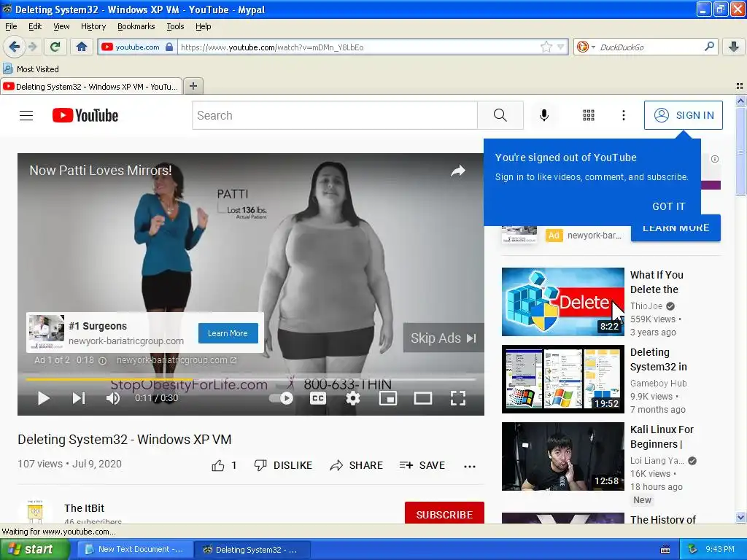Click the youtube.com site identity lock
The height and width of the screenshot is (560, 747).
click(169, 47)
